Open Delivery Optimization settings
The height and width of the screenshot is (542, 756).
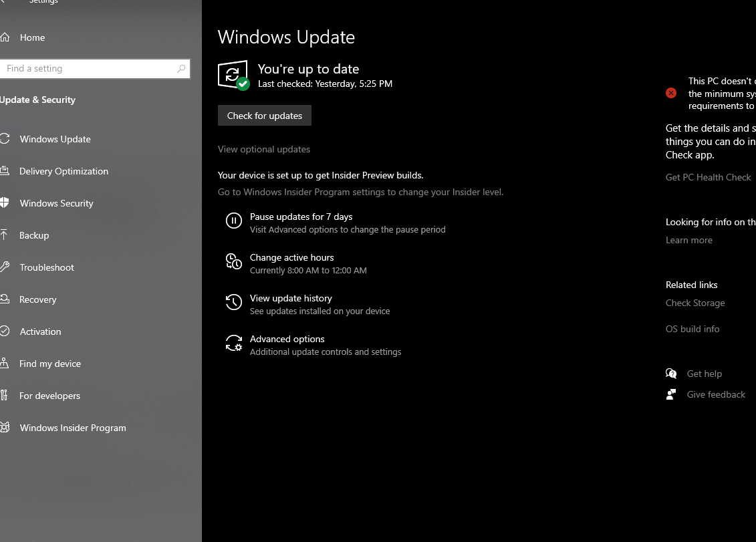64,171
